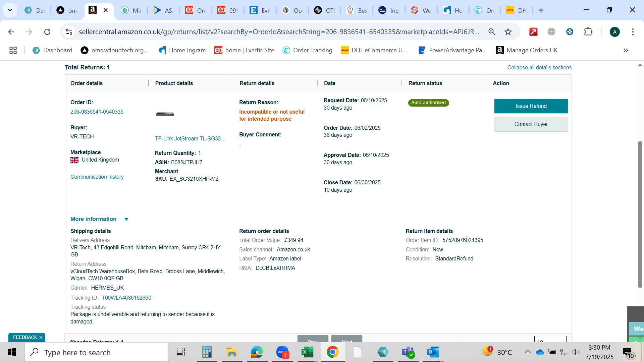
Task: Click the Contact Buyer button
Action: (531, 124)
